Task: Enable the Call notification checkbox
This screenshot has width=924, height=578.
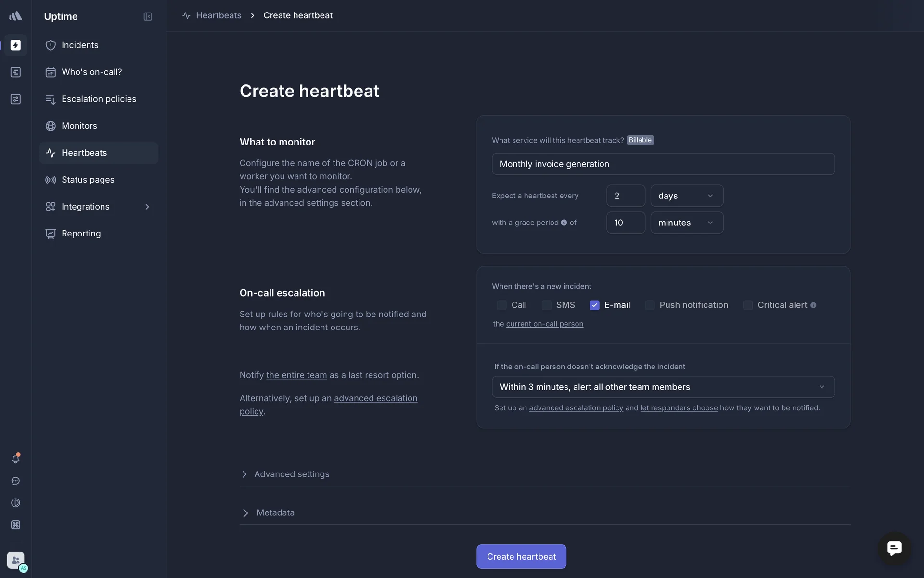Action: [501, 305]
